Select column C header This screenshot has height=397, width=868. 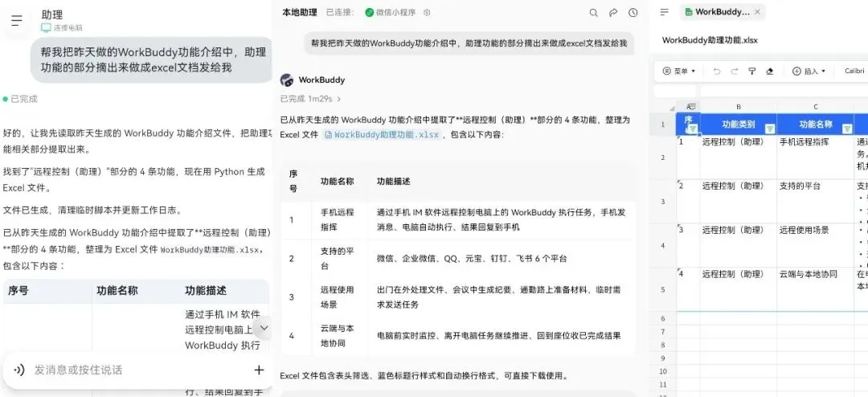point(816,107)
